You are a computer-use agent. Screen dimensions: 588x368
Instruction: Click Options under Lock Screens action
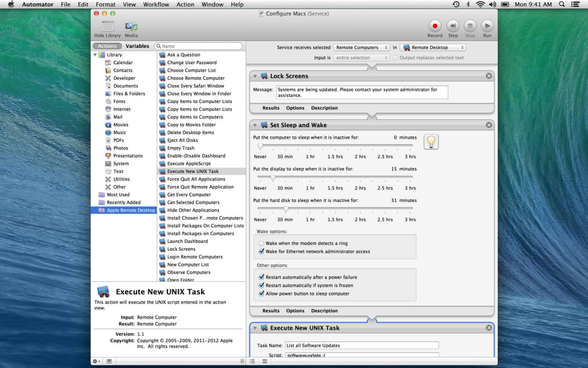pyautogui.click(x=295, y=108)
